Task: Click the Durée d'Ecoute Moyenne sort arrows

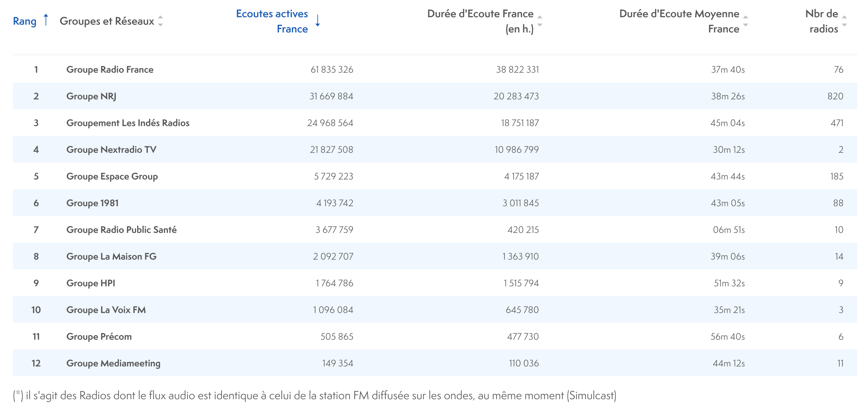Action: tap(745, 21)
